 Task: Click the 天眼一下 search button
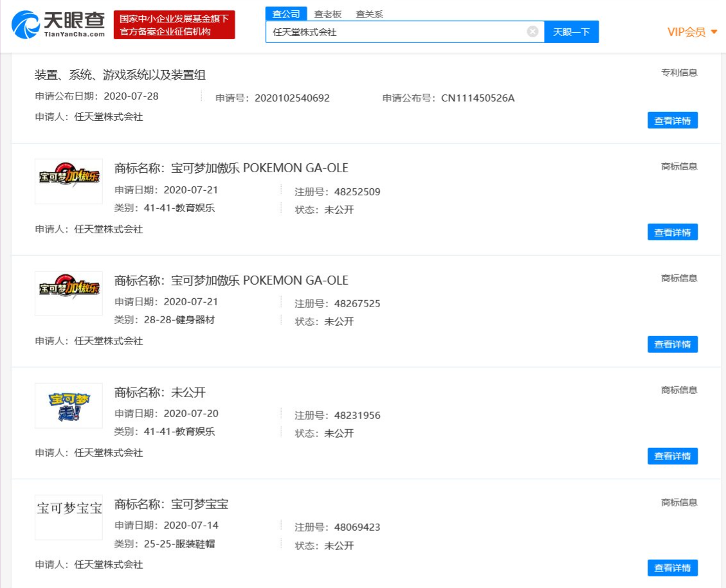click(x=572, y=32)
